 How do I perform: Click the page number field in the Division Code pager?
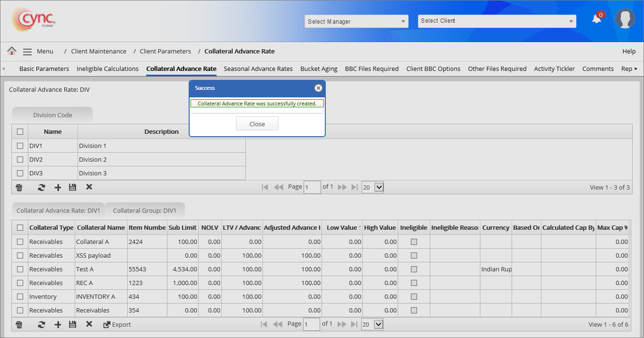(x=312, y=187)
